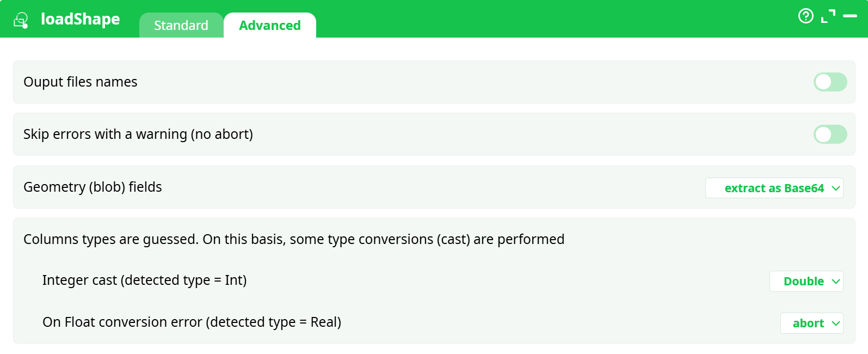Screen dimensions: 868x354
Task: Click the fullscreen expand icon
Action: point(829,17)
